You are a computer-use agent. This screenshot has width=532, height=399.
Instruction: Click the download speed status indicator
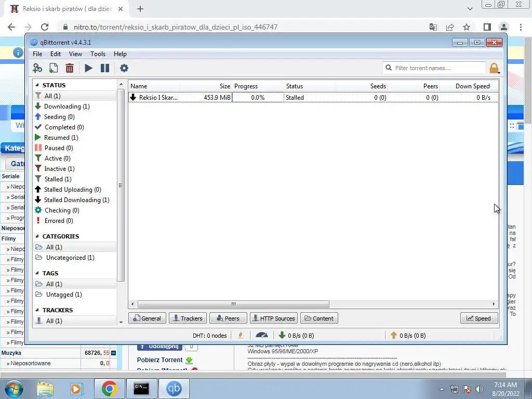pos(296,336)
